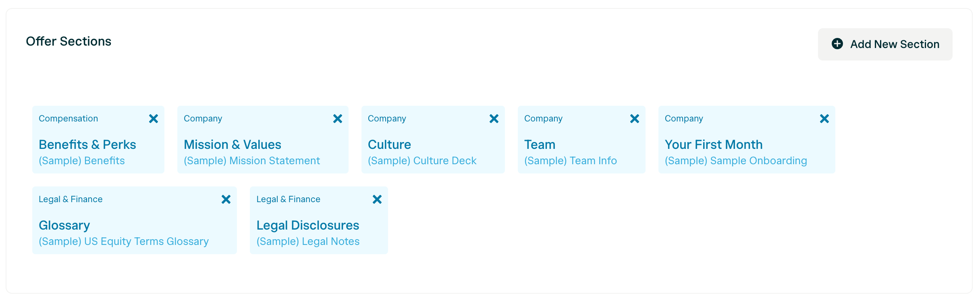Screen dimensions: 980x301
Task: Remove the Glossary section
Action: point(226,199)
